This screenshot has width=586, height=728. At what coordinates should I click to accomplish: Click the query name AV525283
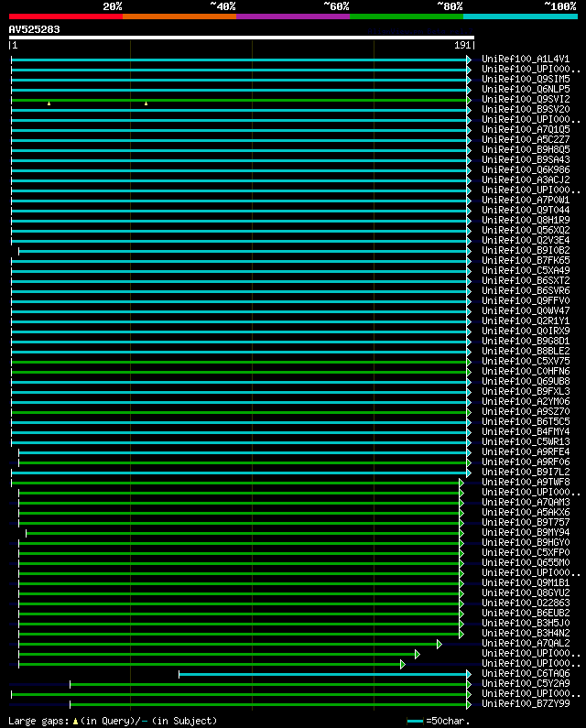tap(35, 29)
